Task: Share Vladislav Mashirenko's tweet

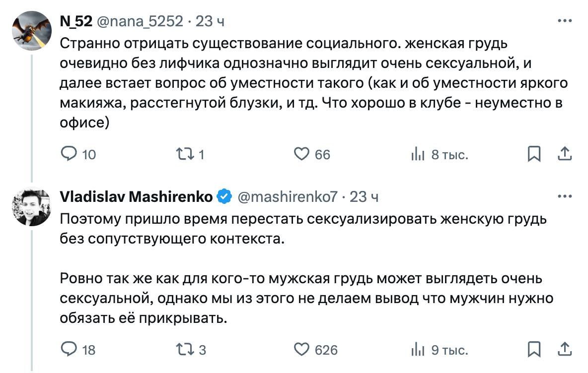Action: pyautogui.click(x=565, y=349)
